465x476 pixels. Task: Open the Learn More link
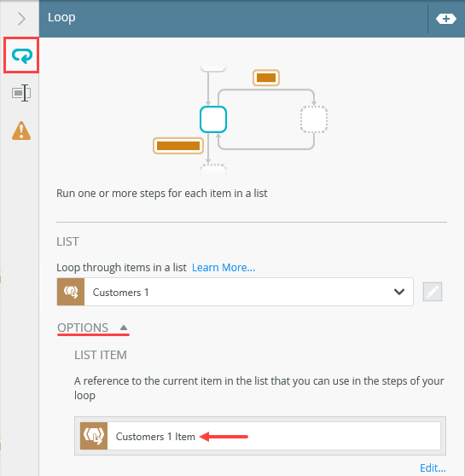pyautogui.click(x=224, y=268)
